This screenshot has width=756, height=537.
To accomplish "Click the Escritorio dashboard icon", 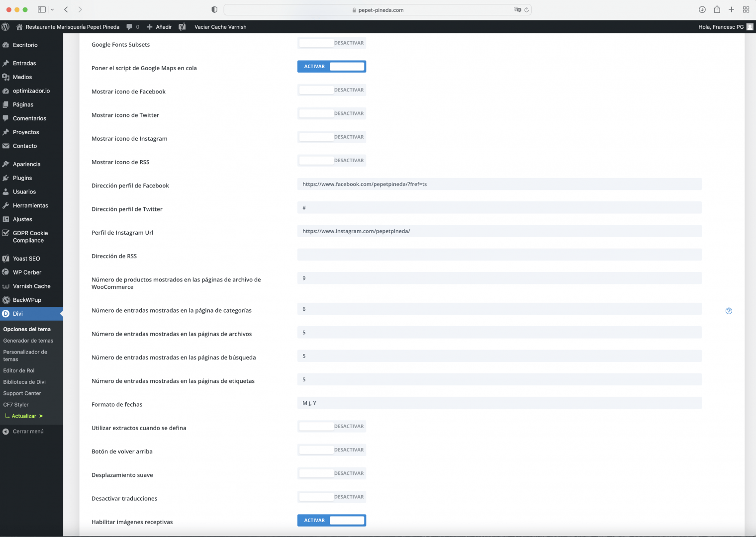I will pos(6,45).
